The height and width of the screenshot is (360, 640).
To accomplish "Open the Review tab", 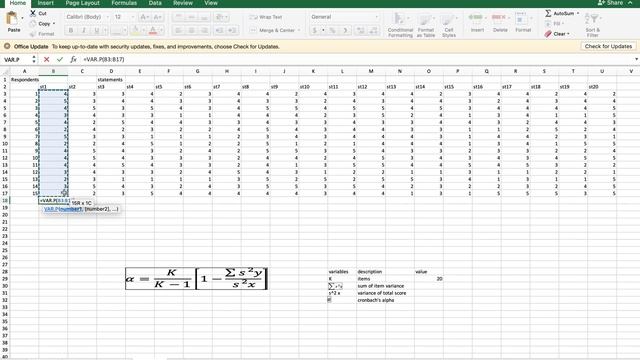I will coord(183,3).
